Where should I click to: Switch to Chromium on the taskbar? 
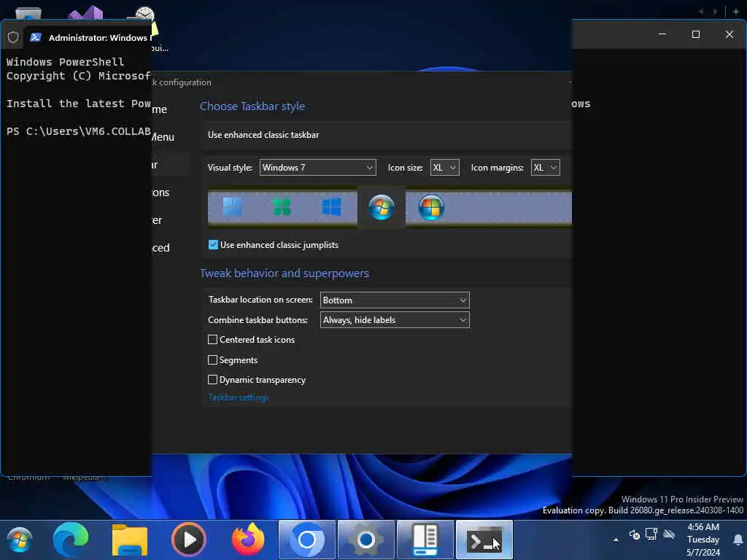tap(307, 540)
